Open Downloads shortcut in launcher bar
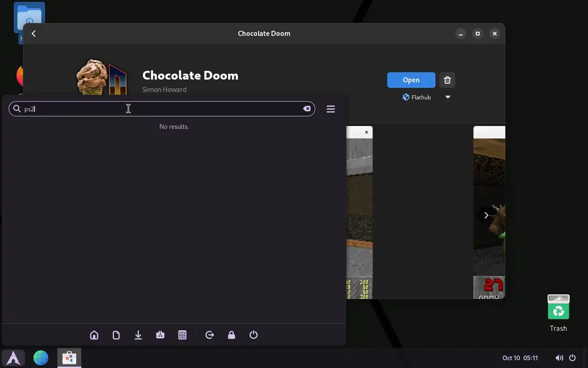Screen dimensions: 588x368 pyautogui.click(x=138, y=335)
